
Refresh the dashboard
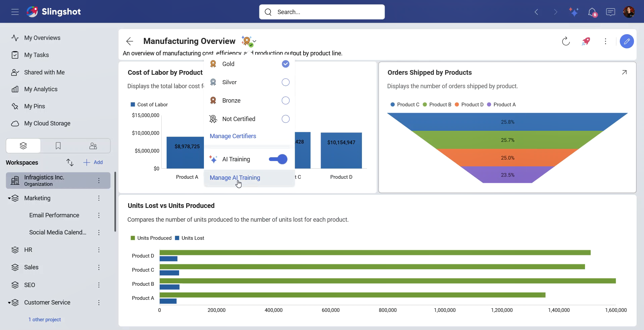(566, 41)
